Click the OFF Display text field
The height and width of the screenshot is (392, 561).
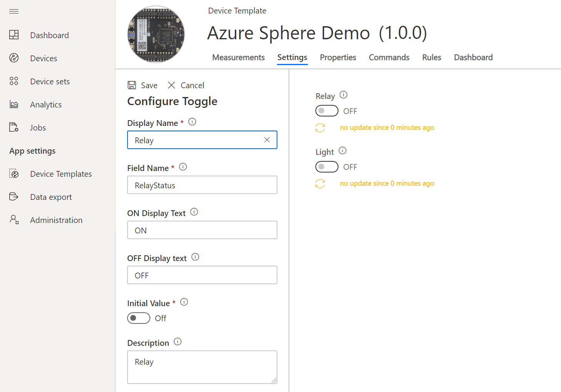[202, 275]
